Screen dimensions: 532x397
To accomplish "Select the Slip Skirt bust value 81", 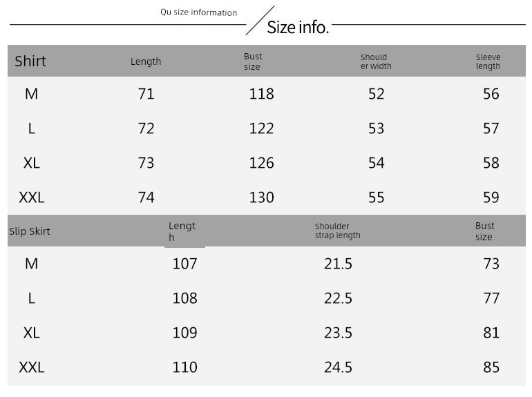I will 491,333.
